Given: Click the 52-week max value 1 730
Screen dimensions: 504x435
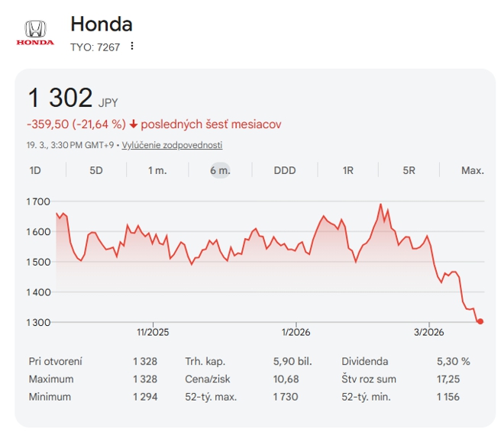Looking at the screenshot, I should click(286, 397).
